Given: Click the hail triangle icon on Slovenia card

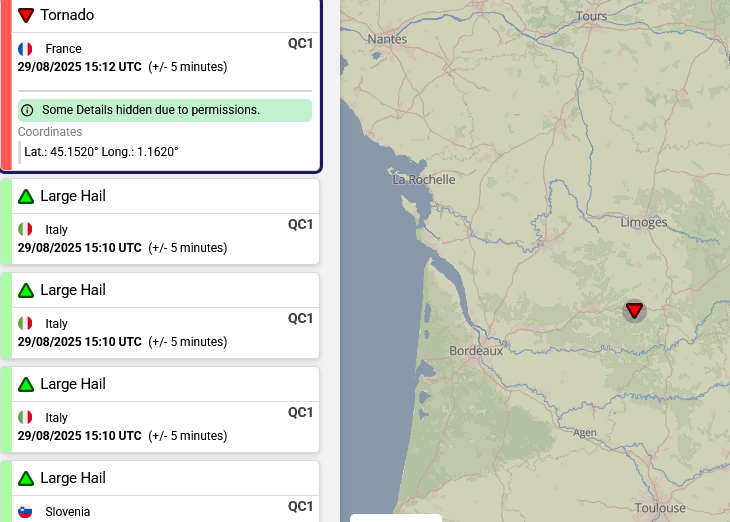Looking at the screenshot, I should (x=26, y=478).
